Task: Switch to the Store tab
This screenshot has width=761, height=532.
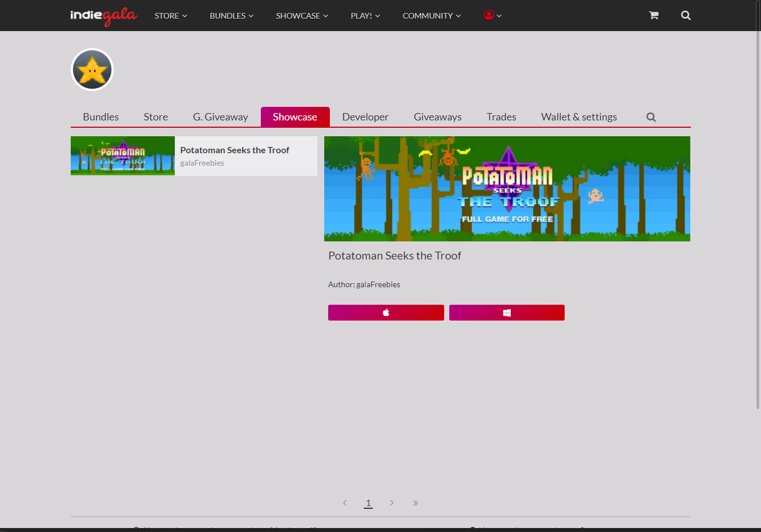Action: tap(156, 117)
